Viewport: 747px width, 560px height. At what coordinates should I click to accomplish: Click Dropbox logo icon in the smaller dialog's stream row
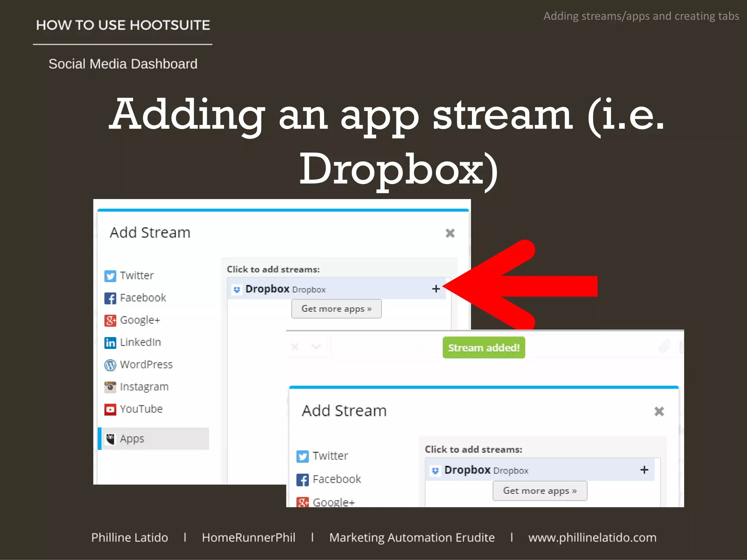tap(435, 471)
